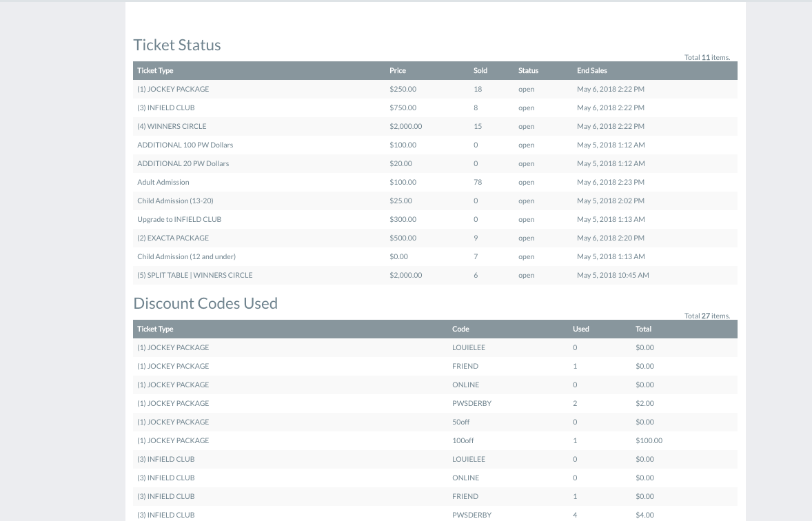Open the 100off discount code entry
The height and width of the screenshot is (521, 812).
pyautogui.click(x=461, y=440)
